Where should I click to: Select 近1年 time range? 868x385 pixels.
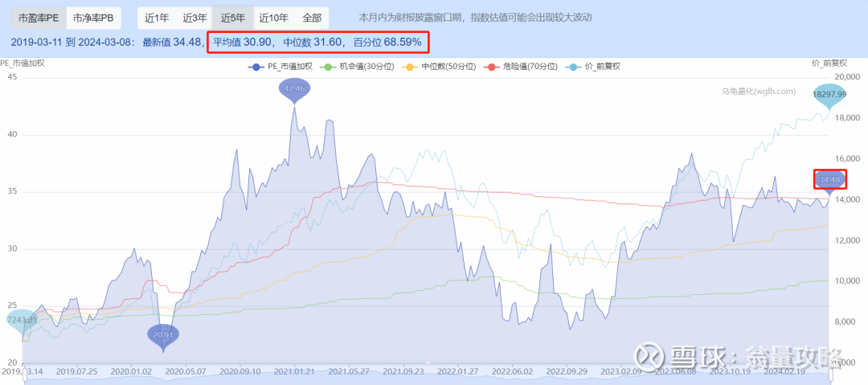pos(157,18)
